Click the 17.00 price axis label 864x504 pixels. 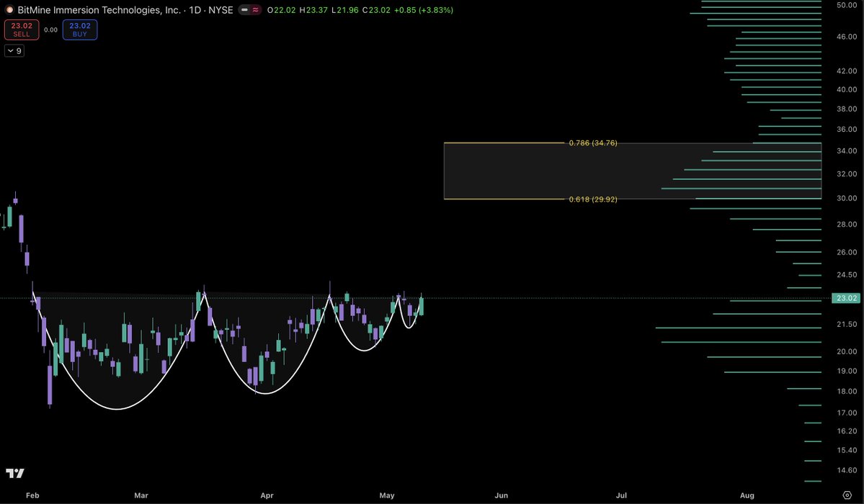pos(847,413)
